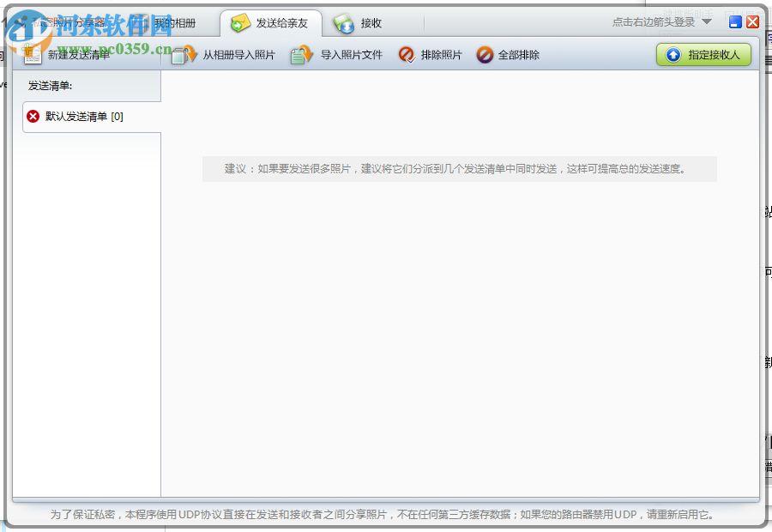The height and width of the screenshot is (532, 772).
Task: Switch to the 接收 tab
Action: tap(372, 25)
